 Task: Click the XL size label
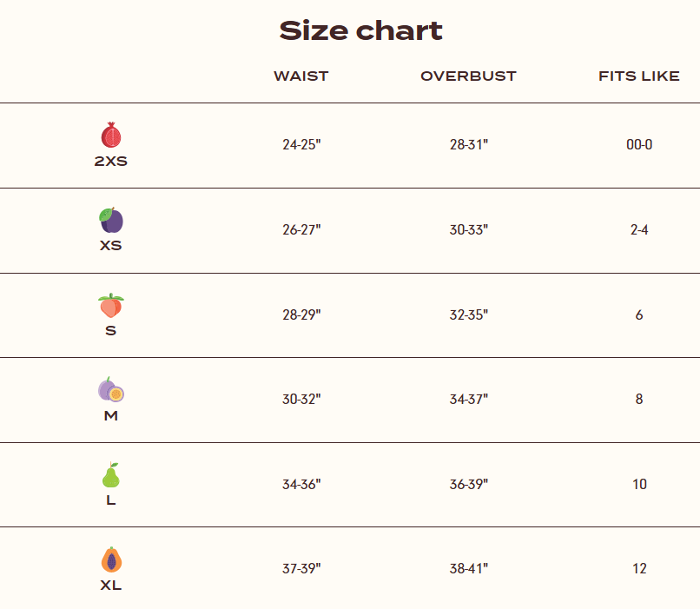point(111,586)
